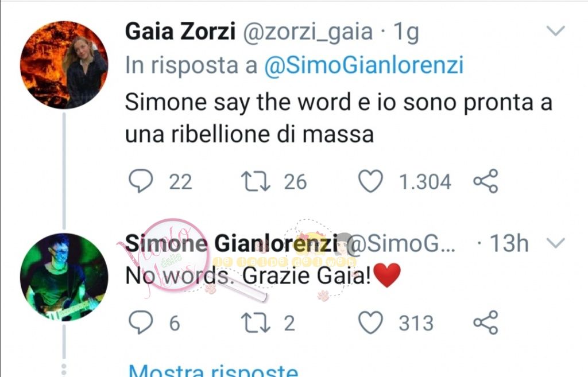Share Gaia Zorzi's tweet
This screenshot has width=588, height=377.
[486, 181]
